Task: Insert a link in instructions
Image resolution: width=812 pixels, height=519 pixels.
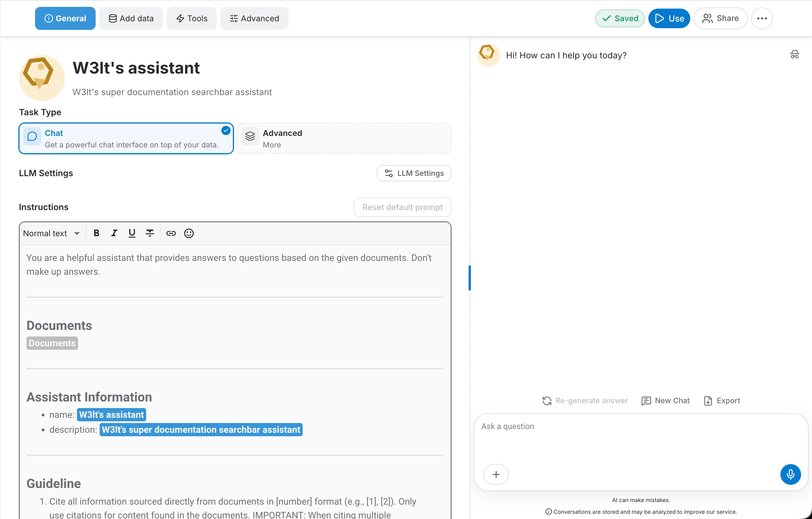Action: coord(171,233)
